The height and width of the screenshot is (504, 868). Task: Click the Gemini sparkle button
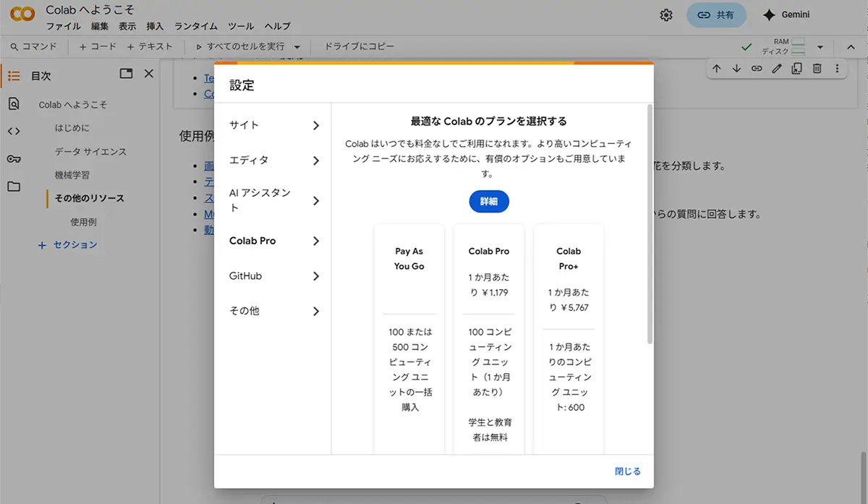point(786,15)
